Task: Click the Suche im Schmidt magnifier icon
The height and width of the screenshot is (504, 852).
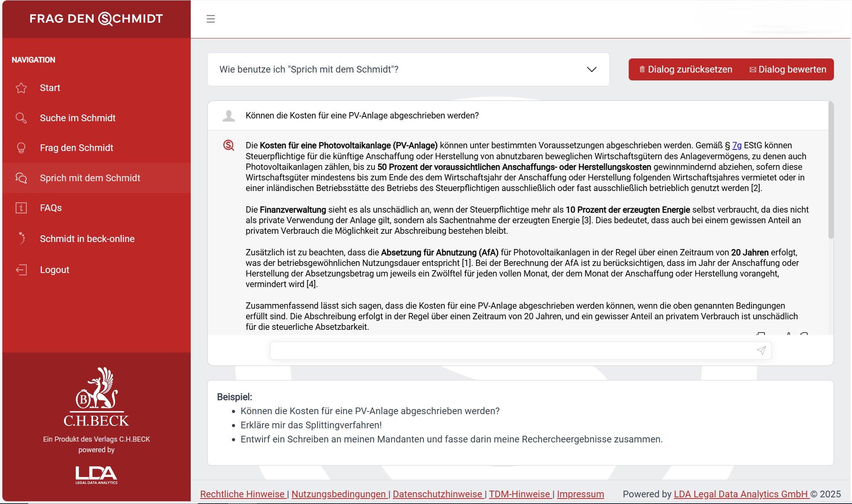Action: pos(21,118)
